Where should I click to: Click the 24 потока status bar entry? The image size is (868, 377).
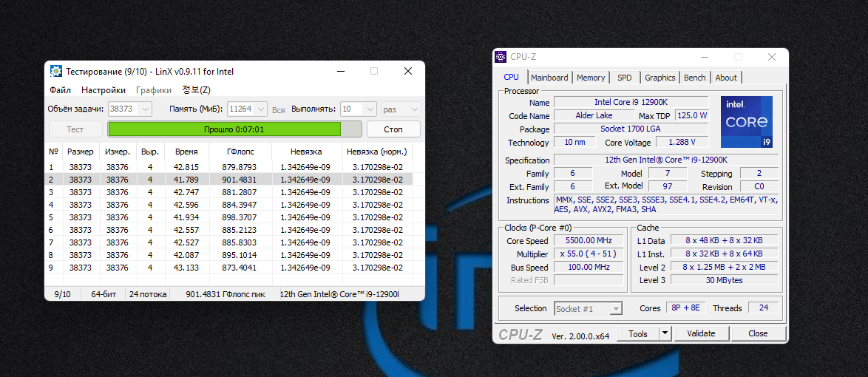point(148,294)
